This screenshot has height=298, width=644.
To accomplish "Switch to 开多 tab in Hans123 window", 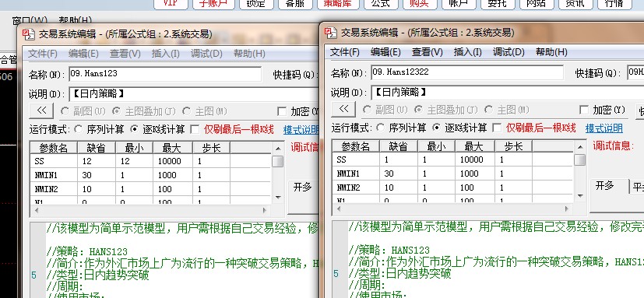I will pos(303,188).
